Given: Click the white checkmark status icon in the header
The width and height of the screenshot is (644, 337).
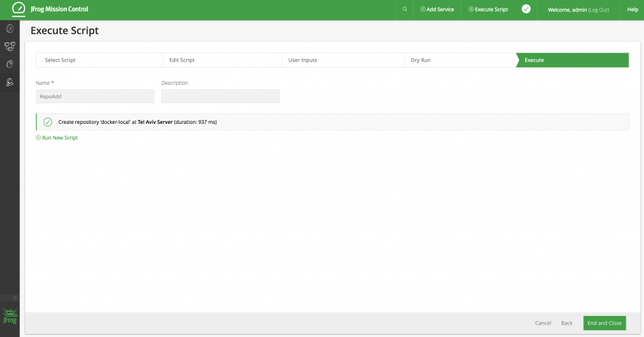Looking at the screenshot, I should pyautogui.click(x=526, y=9).
